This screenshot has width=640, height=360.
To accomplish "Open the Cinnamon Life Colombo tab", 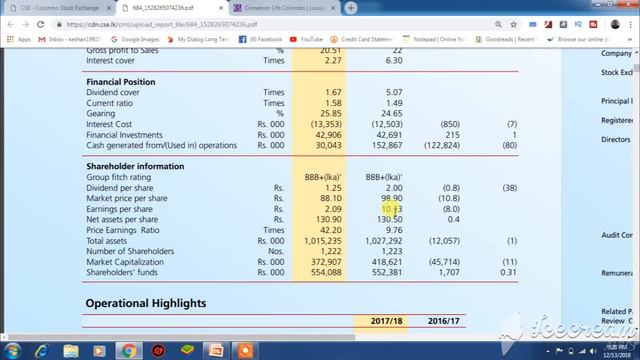I will 284,8.
